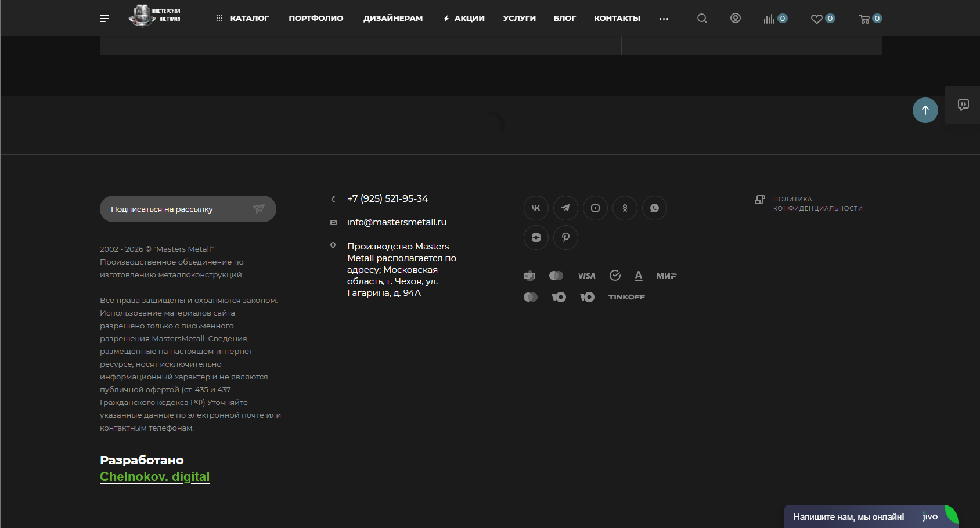Screen dimensions: 980x528
Task: Click the search magnifier icon
Action: [702, 19]
